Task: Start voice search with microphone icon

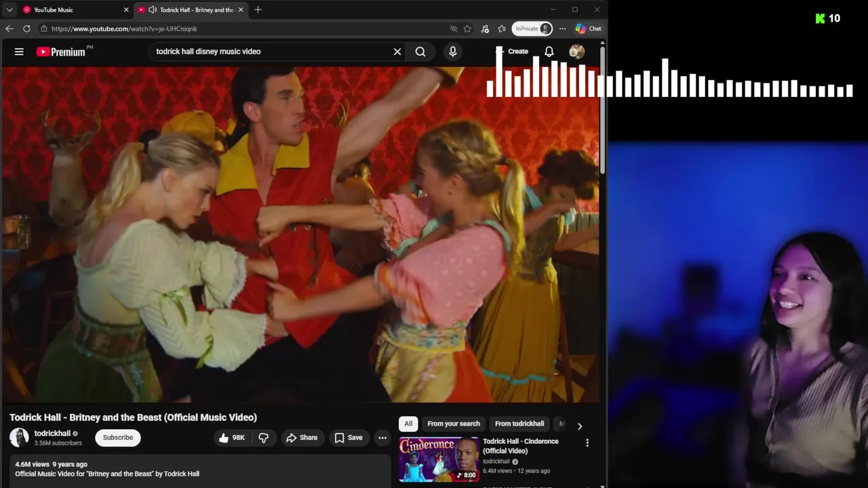Action: click(453, 52)
